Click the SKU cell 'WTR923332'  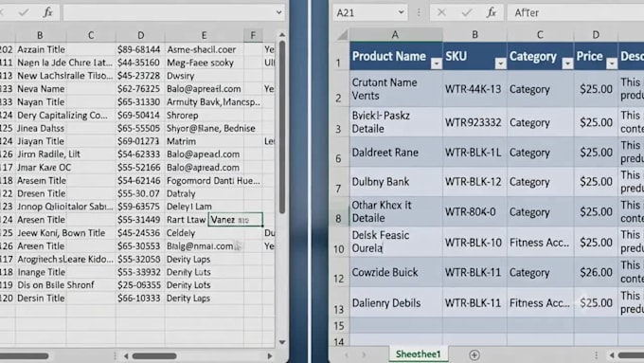(x=474, y=122)
